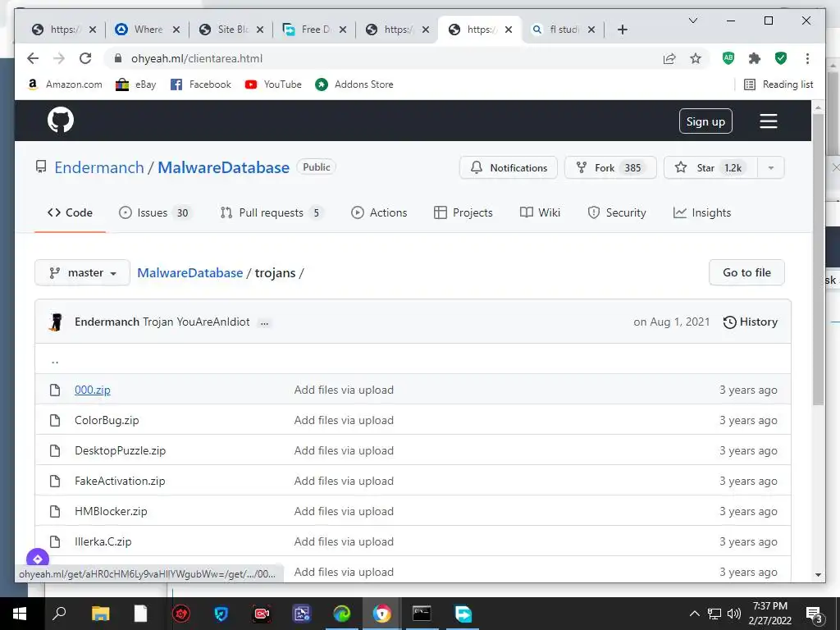Image resolution: width=840 pixels, height=630 pixels.
Task: Open taskbar search magnifier
Action: (59, 613)
